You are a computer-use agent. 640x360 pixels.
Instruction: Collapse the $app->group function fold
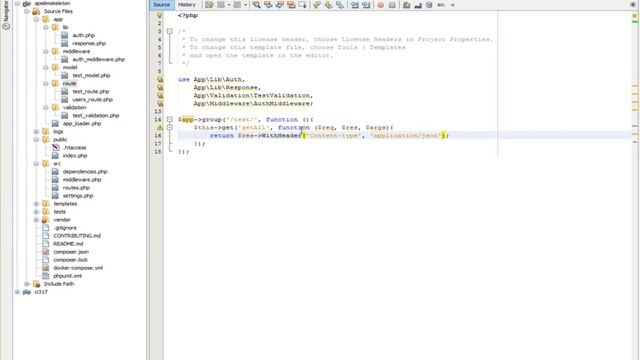click(170, 120)
